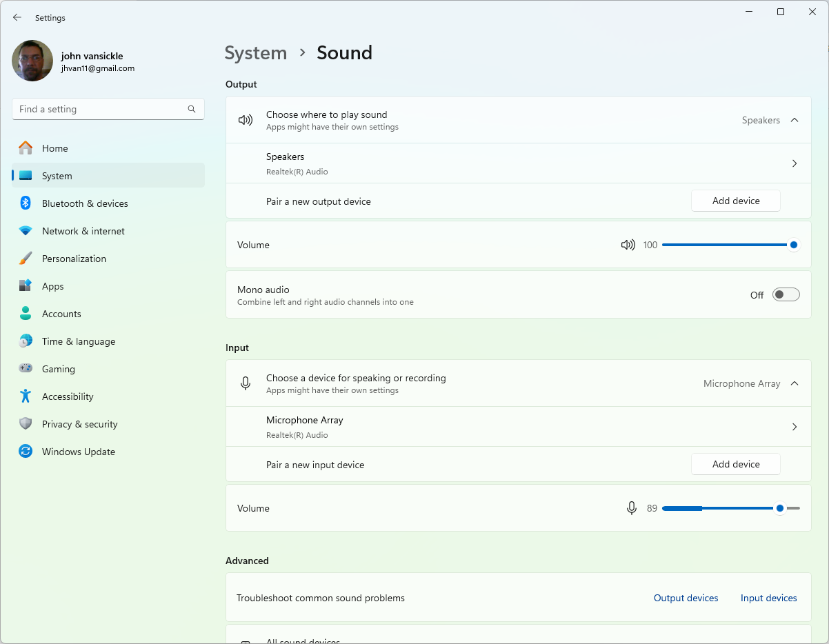Click the Accessibility figure icon in sidebar
This screenshot has height=644, width=829.
26,396
